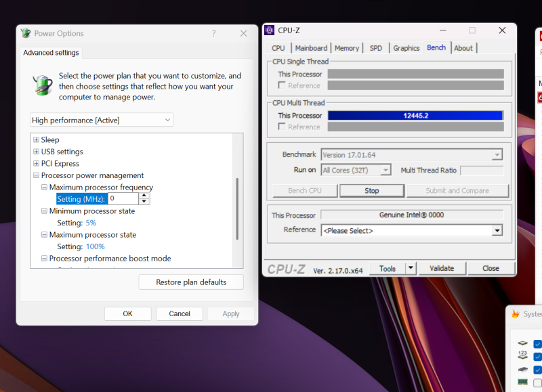Select the highlighted Setting (MHz) label
542x392 pixels.
81,199
